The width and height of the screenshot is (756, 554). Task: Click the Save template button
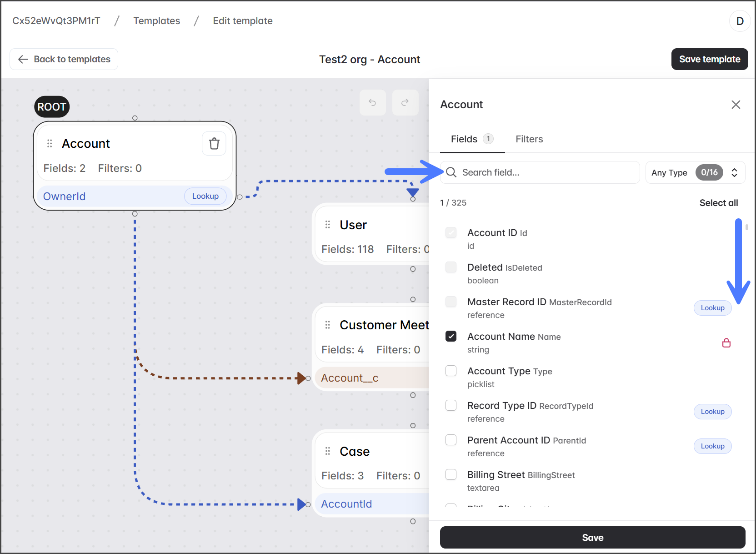pos(709,59)
